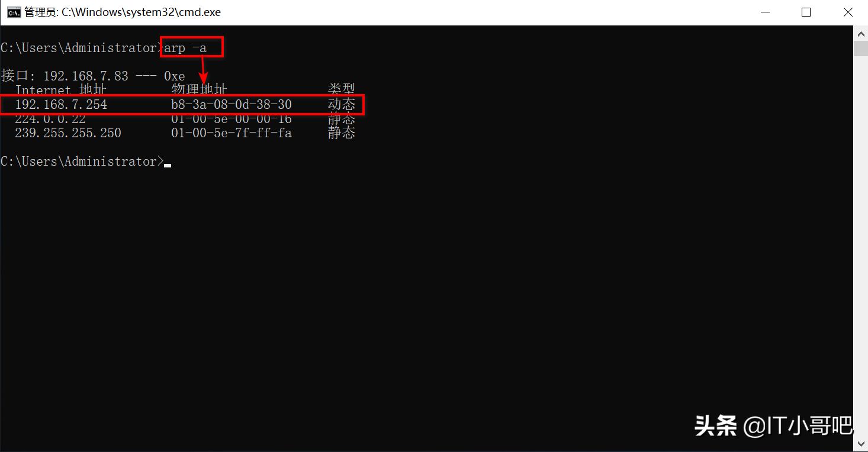Image resolution: width=868 pixels, height=452 pixels.
Task: Click the MAC address b8-3a-08-0d-38-30
Action: (x=232, y=105)
